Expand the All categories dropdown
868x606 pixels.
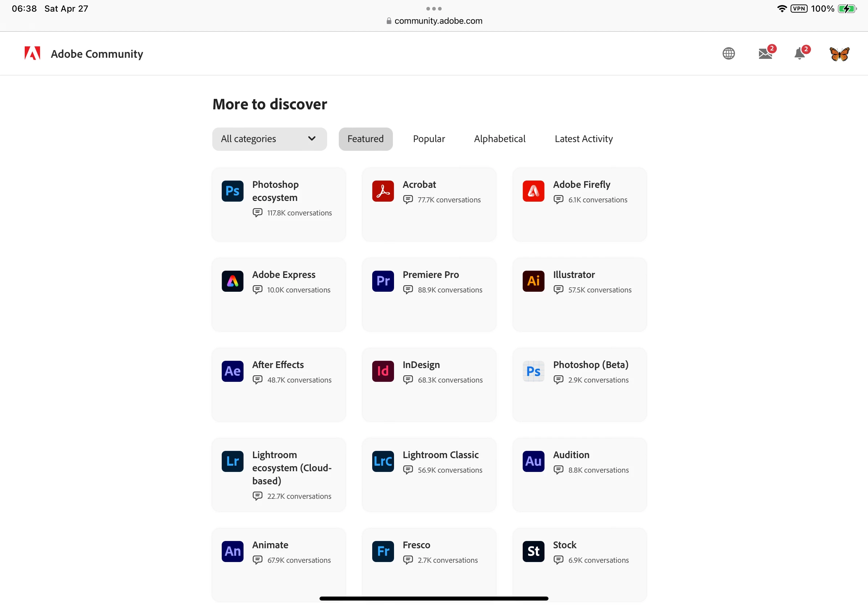[269, 139]
